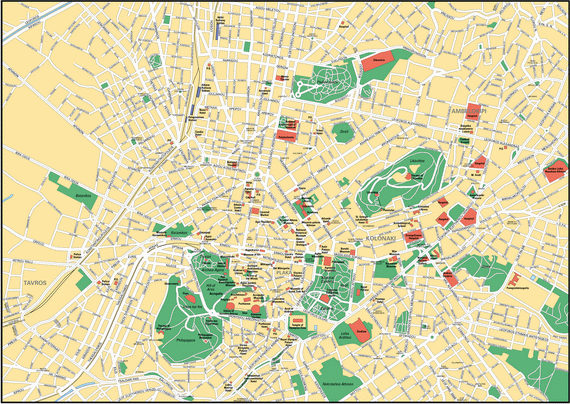Select the Strefi hill green area
This screenshot has height=404, width=570.
[x=343, y=132]
